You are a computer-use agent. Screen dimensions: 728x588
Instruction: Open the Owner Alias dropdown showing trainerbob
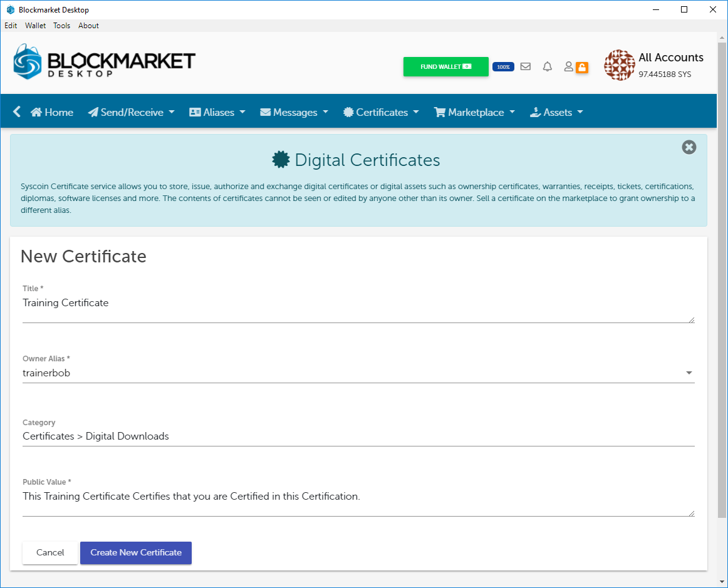point(358,373)
